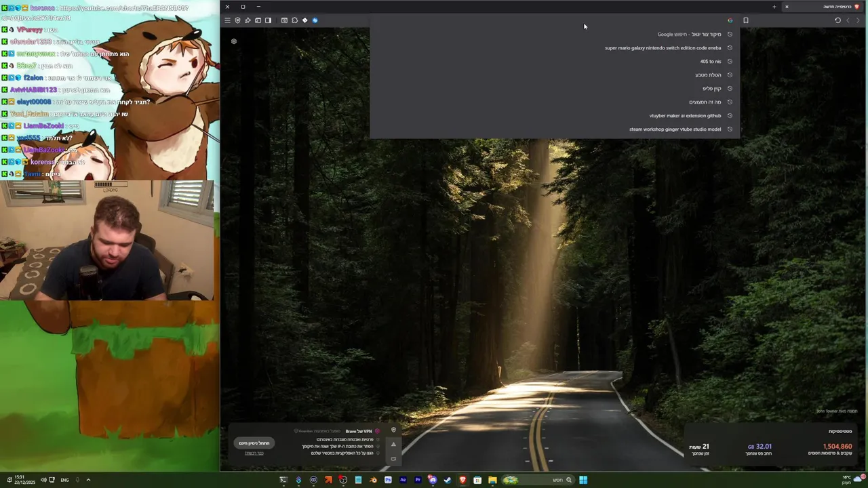Close the 'כרטיסייה חדשה' tab
The image size is (868, 488).
click(x=787, y=7)
